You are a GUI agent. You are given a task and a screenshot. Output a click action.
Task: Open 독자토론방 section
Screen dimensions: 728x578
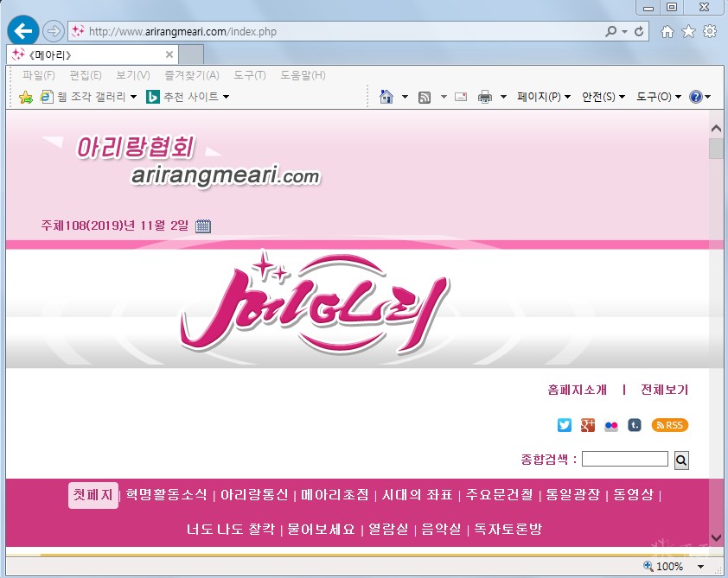[508, 529]
